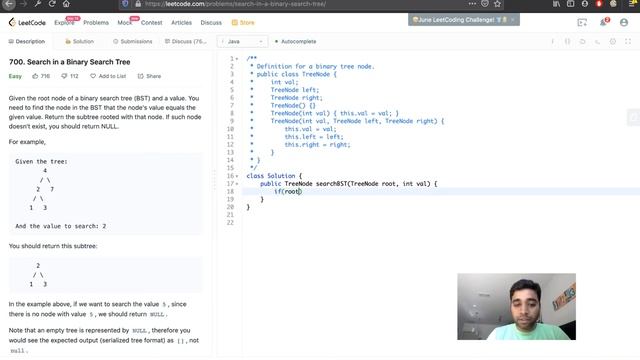640x360 pixels.
Task: Go back with the browser back arrow
Action: pos(9,4)
